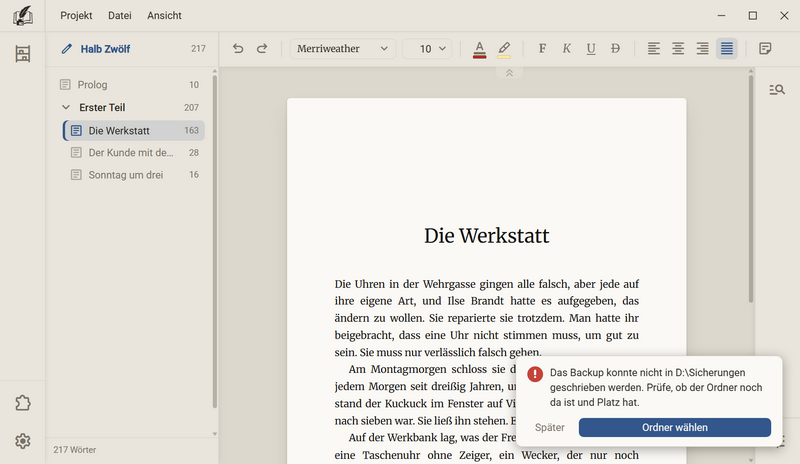Align text right

click(x=703, y=48)
